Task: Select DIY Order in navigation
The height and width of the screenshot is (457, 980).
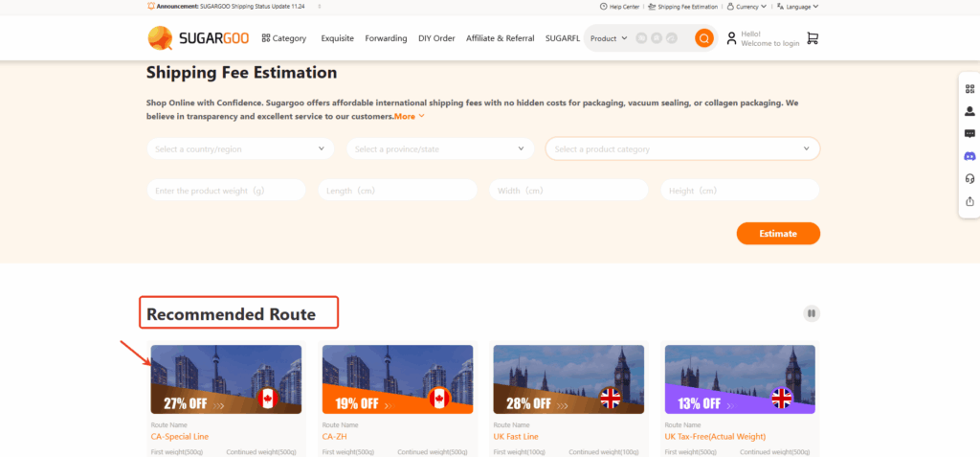Action: pos(436,38)
